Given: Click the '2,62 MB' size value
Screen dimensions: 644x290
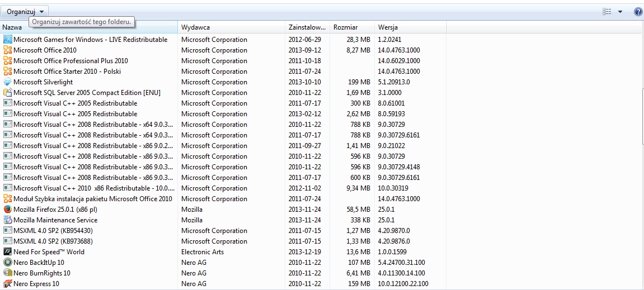Looking at the screenshot, I should click(x=358, y=113).
